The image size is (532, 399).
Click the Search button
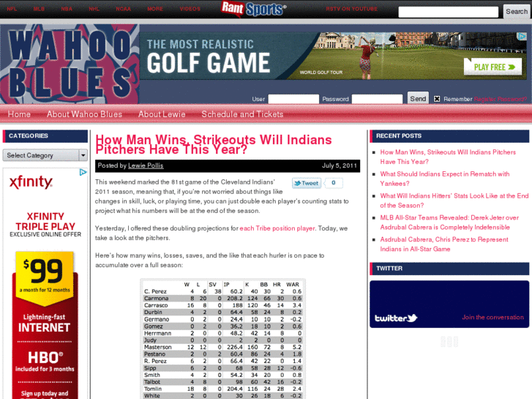(517, 12)
